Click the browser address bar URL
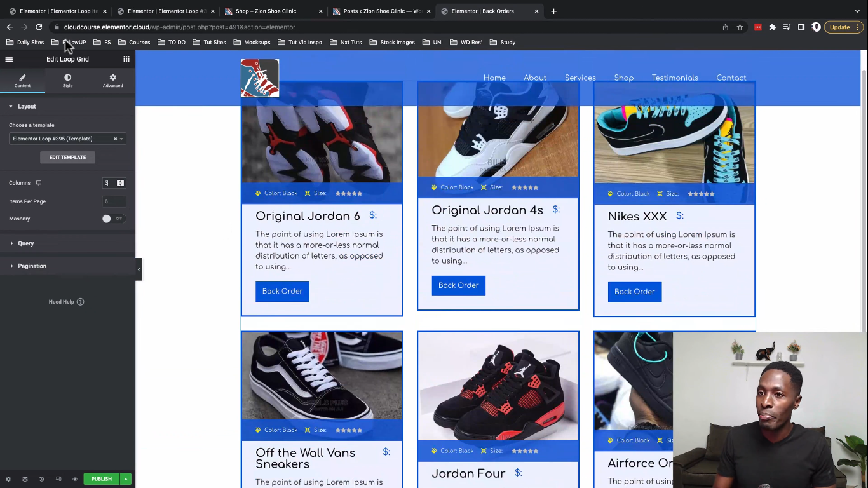Image resolution: width=868 pixels, height=488 pixels. [180, 27]
